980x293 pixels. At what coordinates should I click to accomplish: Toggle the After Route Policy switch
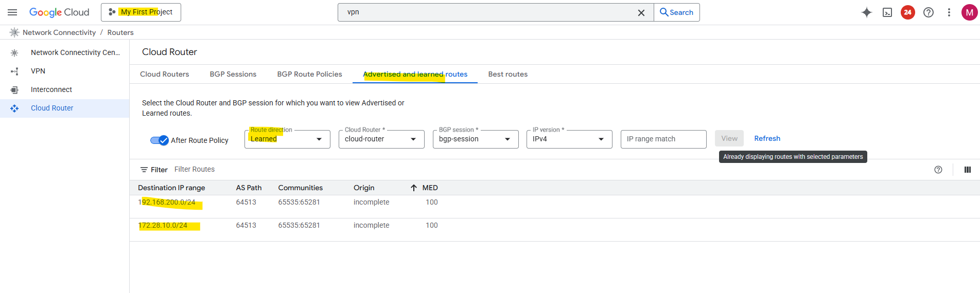tap(160, 140)
